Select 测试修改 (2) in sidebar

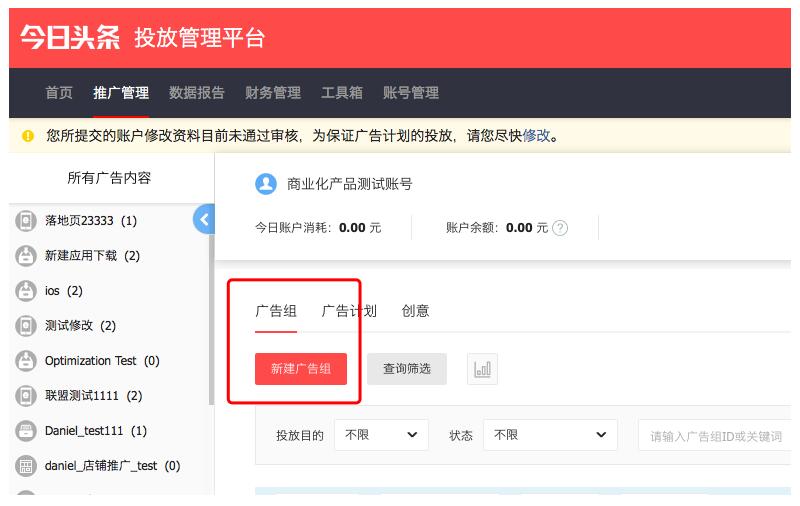[x=81, y=325]
